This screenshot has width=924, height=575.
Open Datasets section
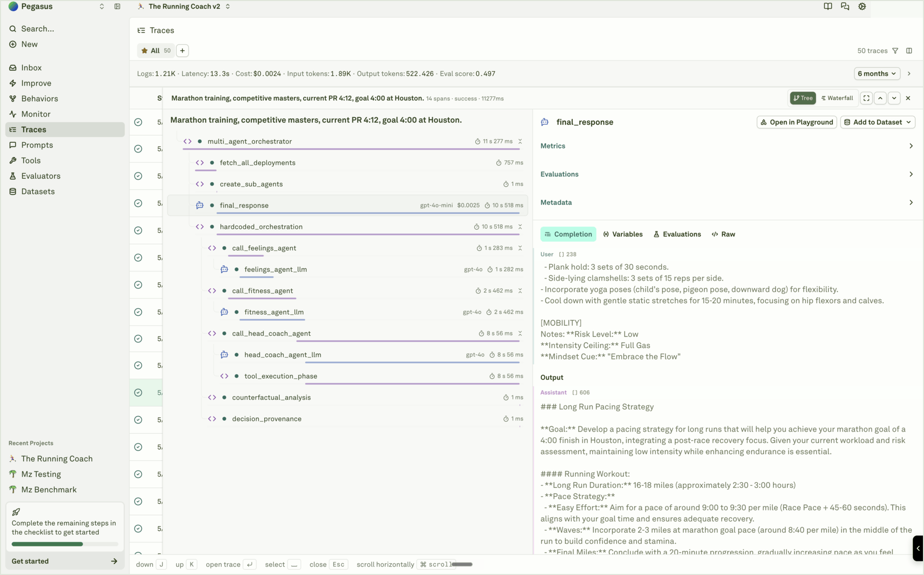[x=65, y=191]
